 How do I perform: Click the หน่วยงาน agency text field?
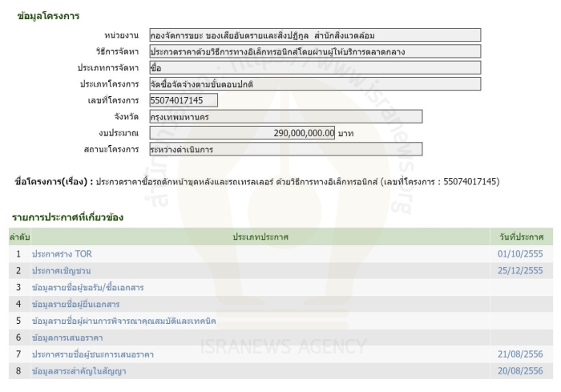click(315, 35)
